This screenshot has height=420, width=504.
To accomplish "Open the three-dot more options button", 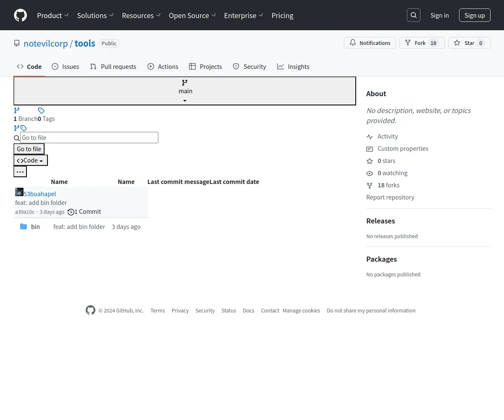I will [20, 172].
